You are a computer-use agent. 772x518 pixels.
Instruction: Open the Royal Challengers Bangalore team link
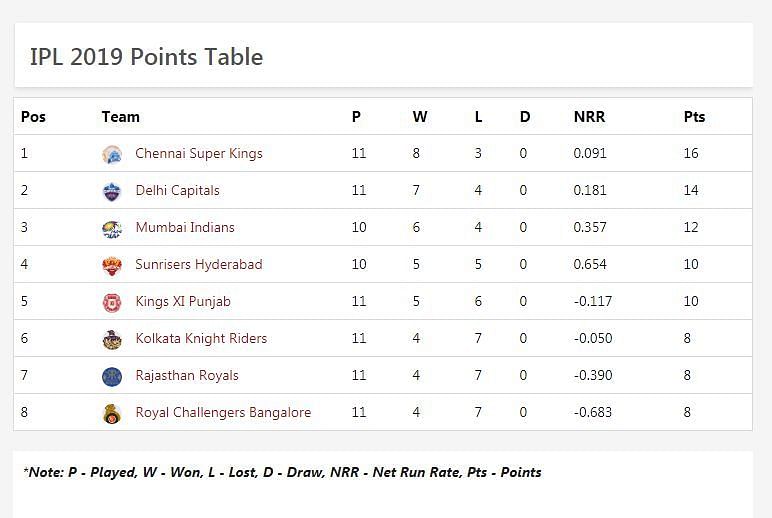pyautogui.click(x=223, y=412)
